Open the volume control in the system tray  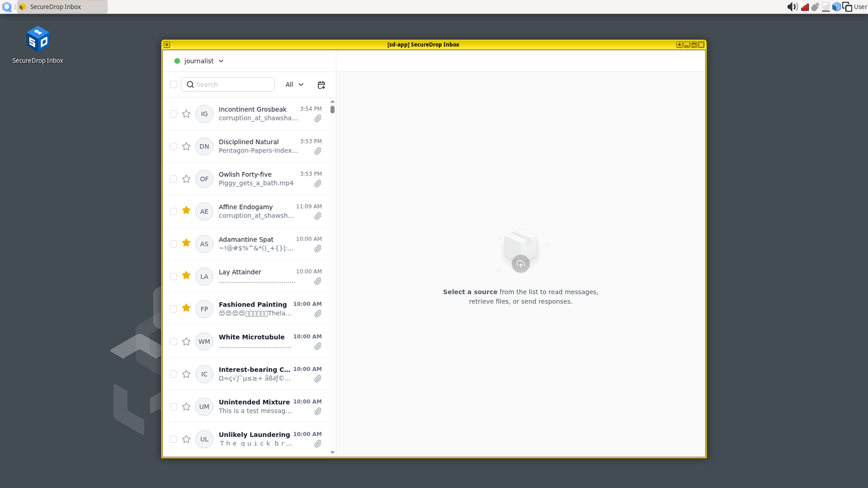[791, 7]
